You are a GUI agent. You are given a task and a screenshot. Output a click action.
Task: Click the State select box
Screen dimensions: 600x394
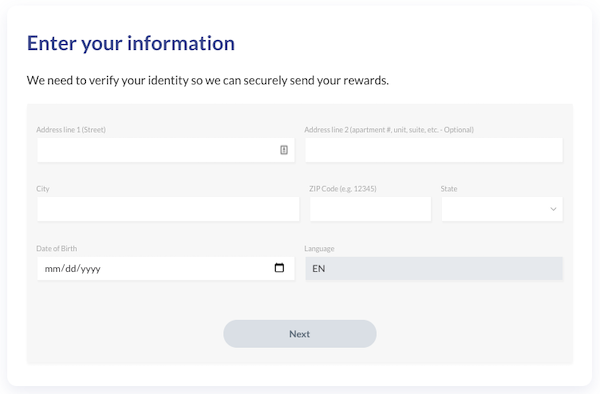point(502,209)
